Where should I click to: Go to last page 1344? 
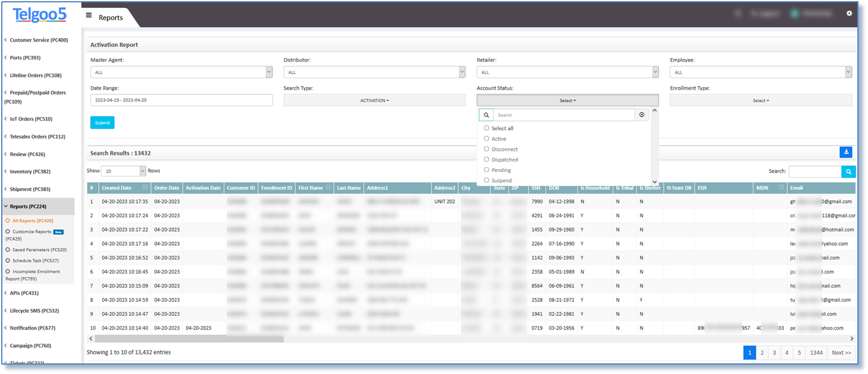coord(816,353)
